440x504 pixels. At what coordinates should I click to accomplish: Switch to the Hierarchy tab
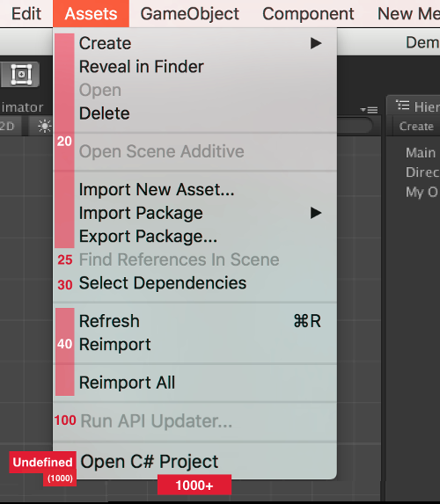point(414,106)
